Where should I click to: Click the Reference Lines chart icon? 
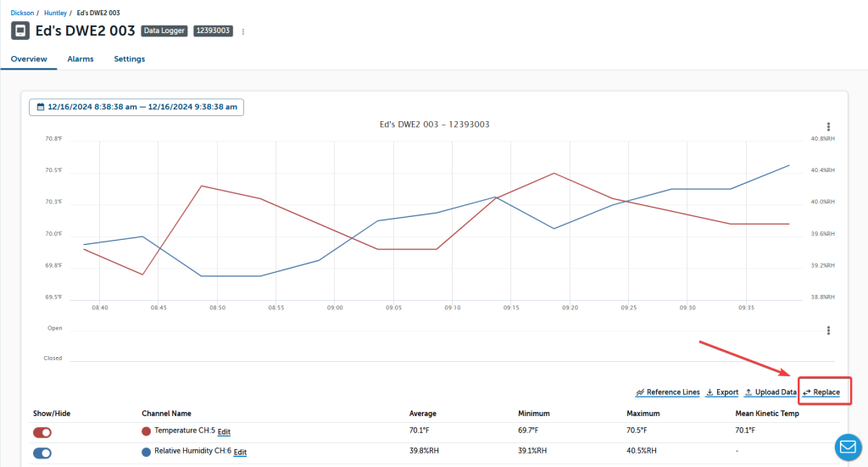click(x=640, y=392)
